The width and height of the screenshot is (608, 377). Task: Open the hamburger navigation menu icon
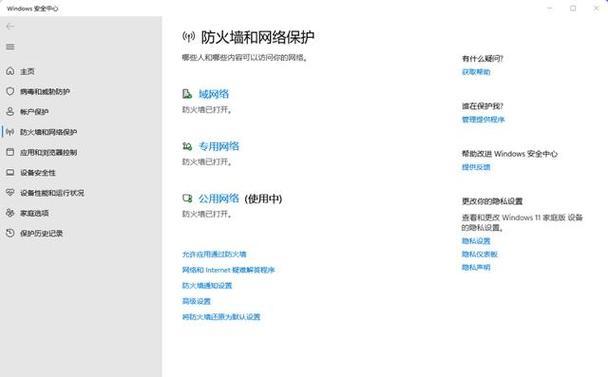10,47
